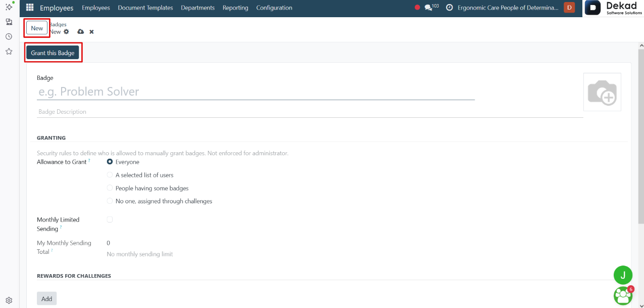The image size is (644, 308).
Task: Save record with the cloud upload icon
Action: pos(80,31)
